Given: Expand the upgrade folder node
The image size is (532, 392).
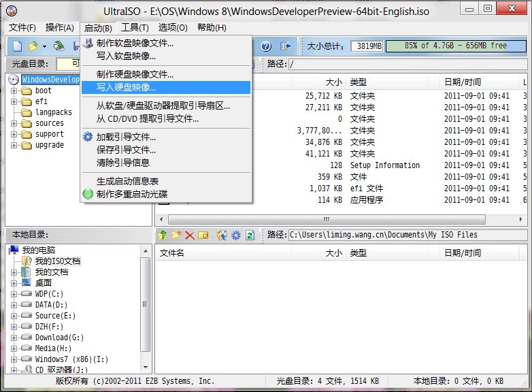Looking at the screenshot, I should [x=14, y=145].
